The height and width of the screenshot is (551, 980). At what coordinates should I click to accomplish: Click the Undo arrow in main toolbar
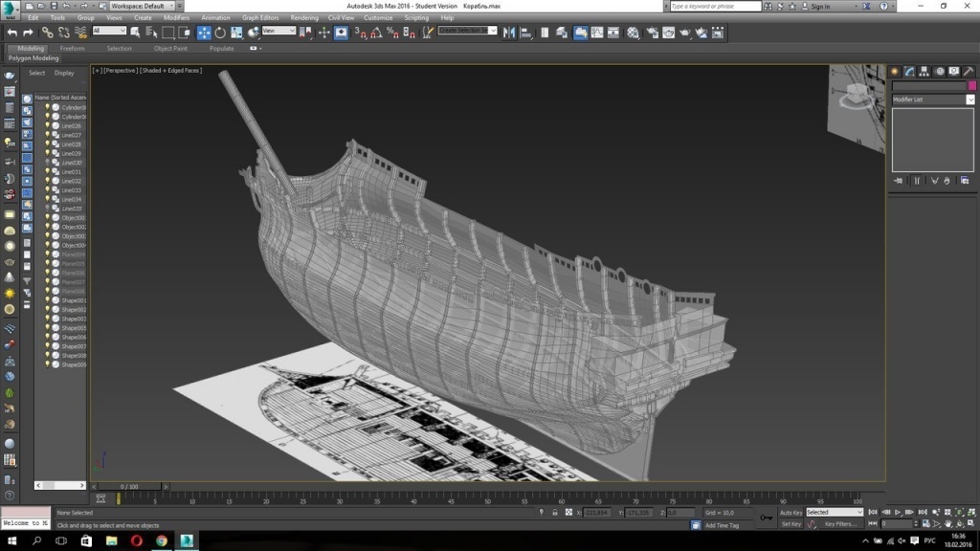click(12, 33)
